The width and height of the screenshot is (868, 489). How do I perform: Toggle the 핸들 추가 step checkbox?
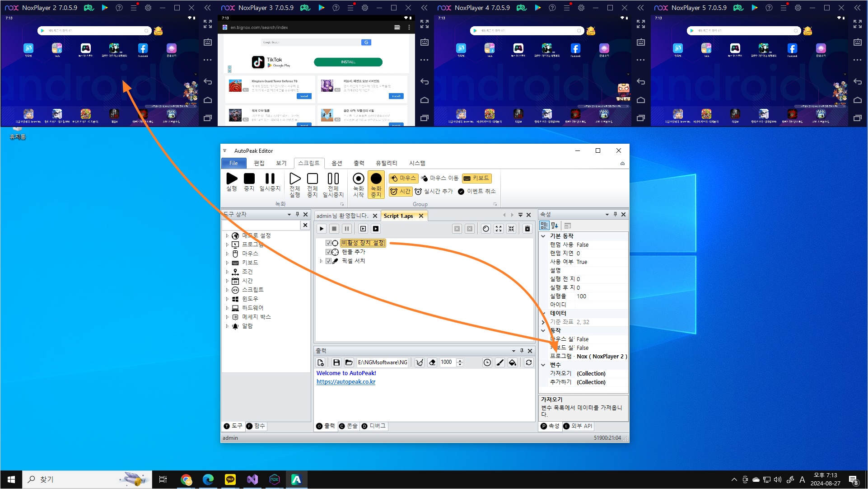click(328, 252)
